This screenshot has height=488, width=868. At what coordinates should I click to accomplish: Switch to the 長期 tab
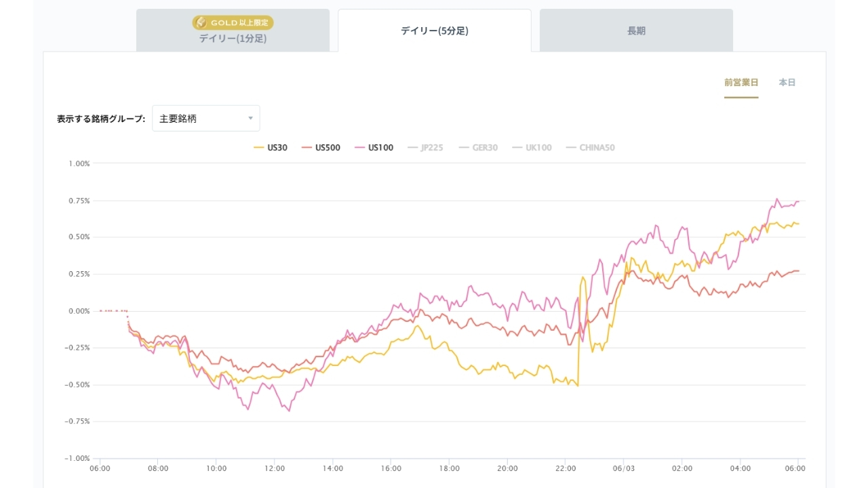pyautogui.click(x=636, y=30)
